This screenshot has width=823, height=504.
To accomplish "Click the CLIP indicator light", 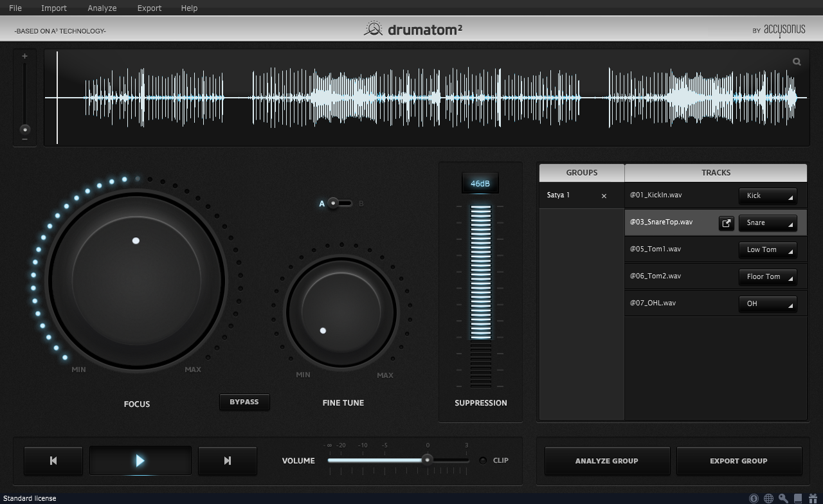I will 483,460.
